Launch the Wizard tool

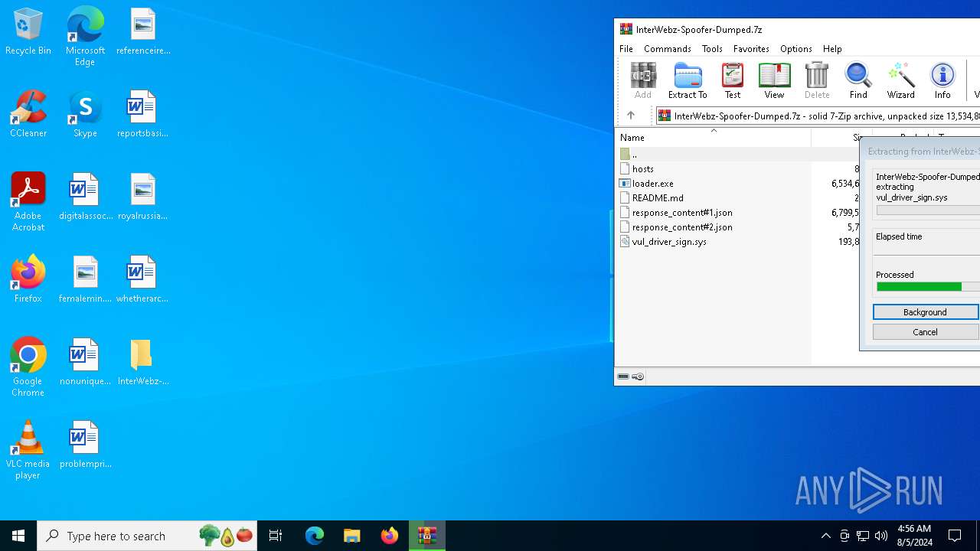pos(900,80)
